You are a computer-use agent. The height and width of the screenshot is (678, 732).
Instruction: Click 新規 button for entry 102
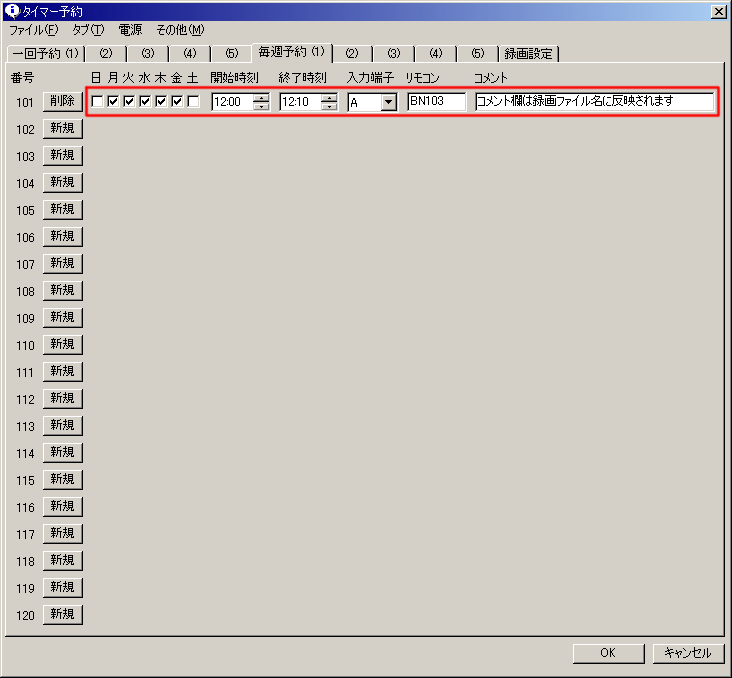click(x=62, y=129)
